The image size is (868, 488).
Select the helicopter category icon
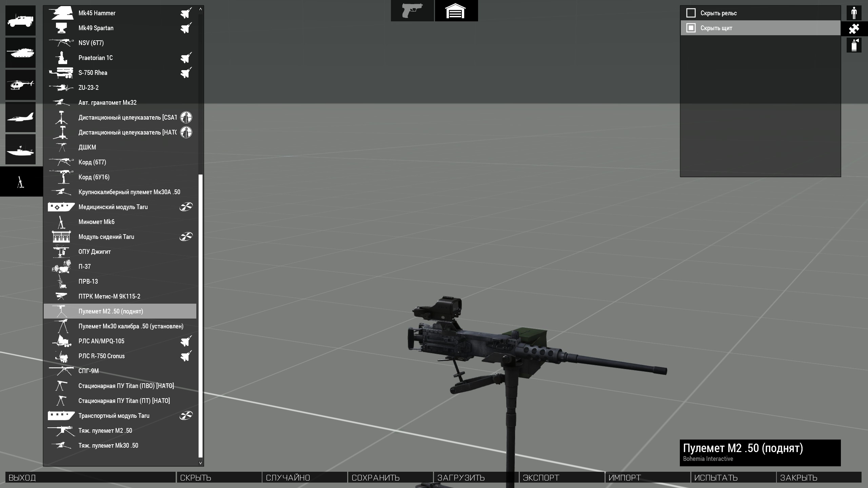pos(20,85)
